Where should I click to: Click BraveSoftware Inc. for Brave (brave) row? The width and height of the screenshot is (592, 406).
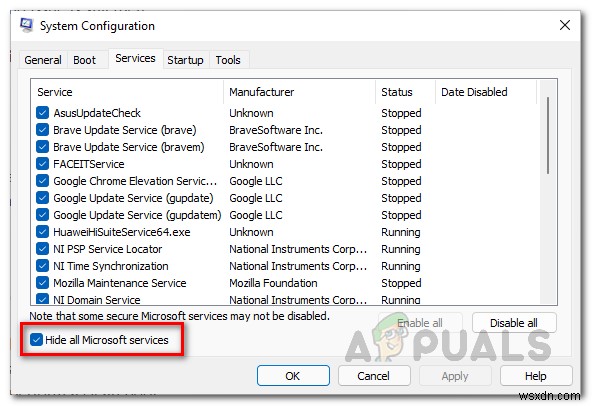click(276, 130)
